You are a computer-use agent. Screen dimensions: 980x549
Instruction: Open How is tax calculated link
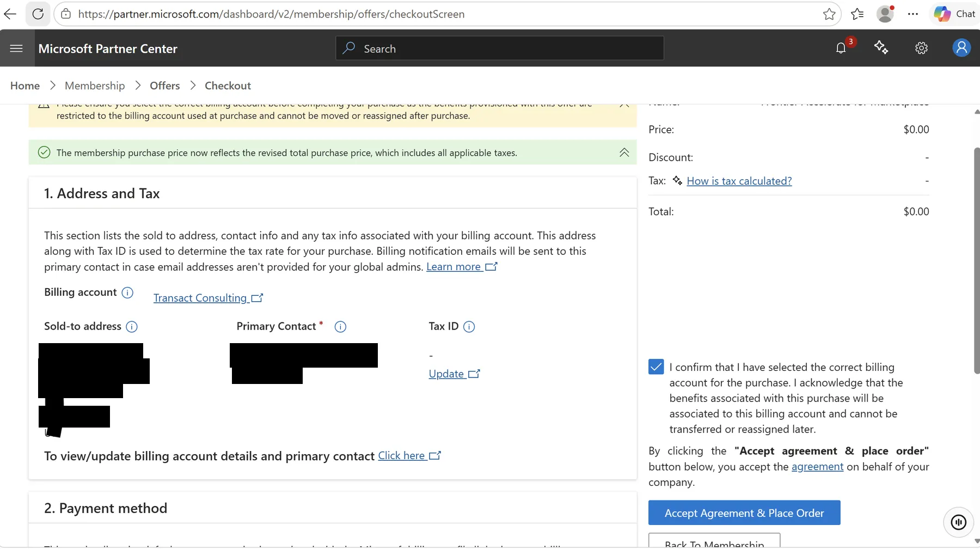point(739,181)
